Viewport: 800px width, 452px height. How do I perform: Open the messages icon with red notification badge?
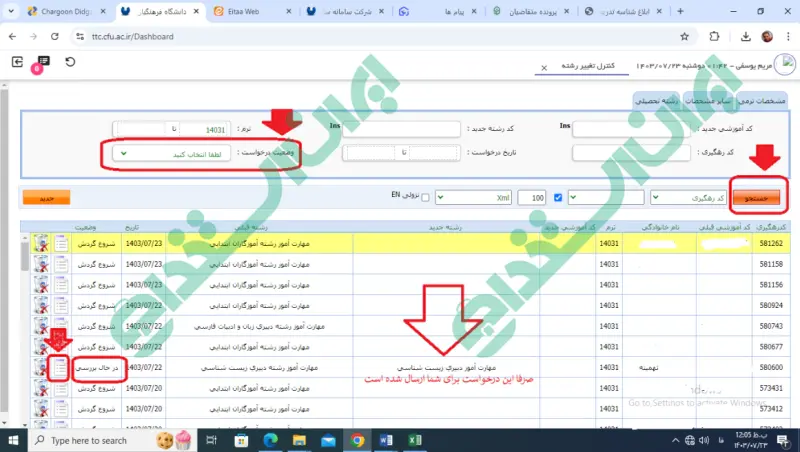pyautogui.click(x=43, y=62)
